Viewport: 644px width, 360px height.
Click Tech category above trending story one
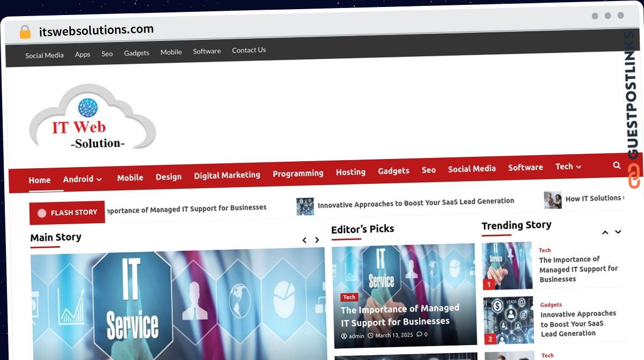pyautogui.click(x=545, y=250)
